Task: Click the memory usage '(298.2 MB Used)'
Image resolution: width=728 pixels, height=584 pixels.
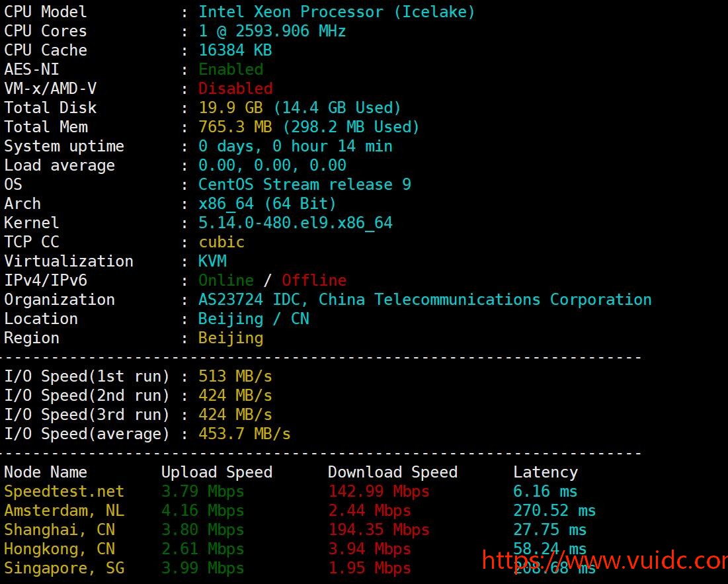Action: [x=350, y=127]
